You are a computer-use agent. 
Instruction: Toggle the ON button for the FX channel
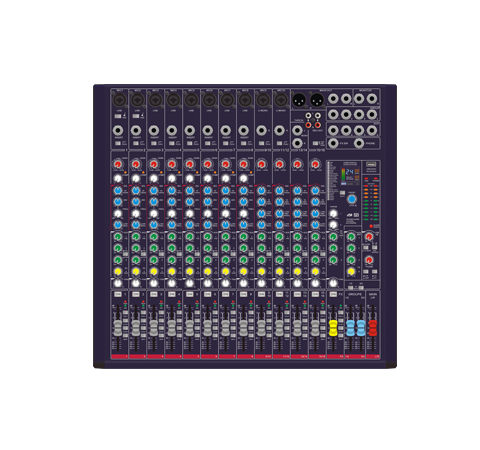point(333,294)
